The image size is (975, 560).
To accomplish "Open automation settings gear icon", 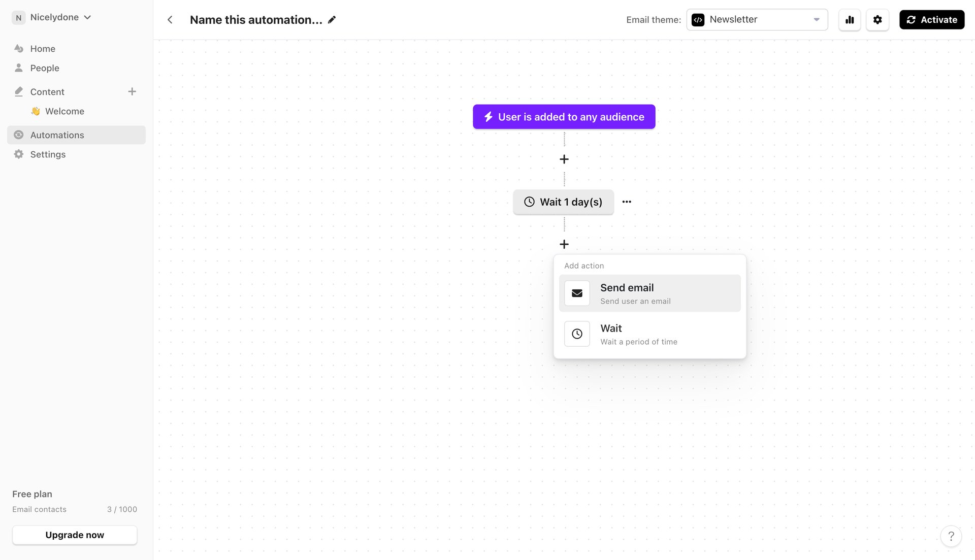I will [877, 19].
